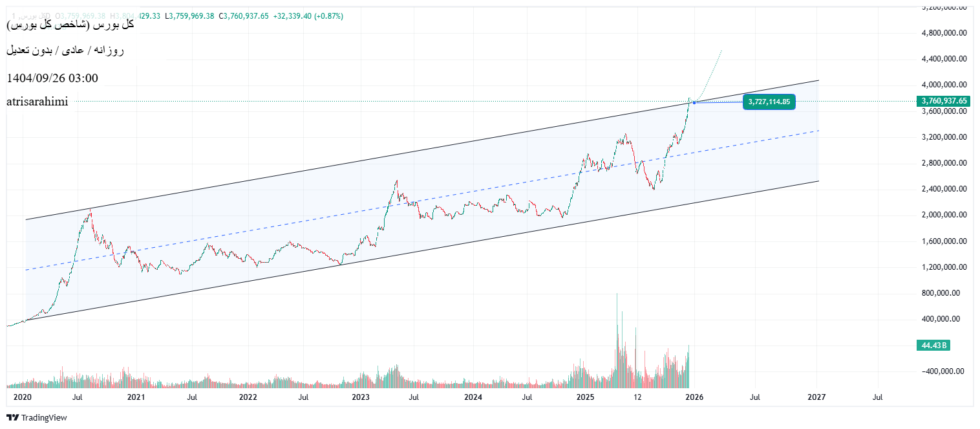Image resolution: width=980 pixels, height=429 pixels.
Task: Click the blue anchor dot at current price
Action: coord(694,102)
